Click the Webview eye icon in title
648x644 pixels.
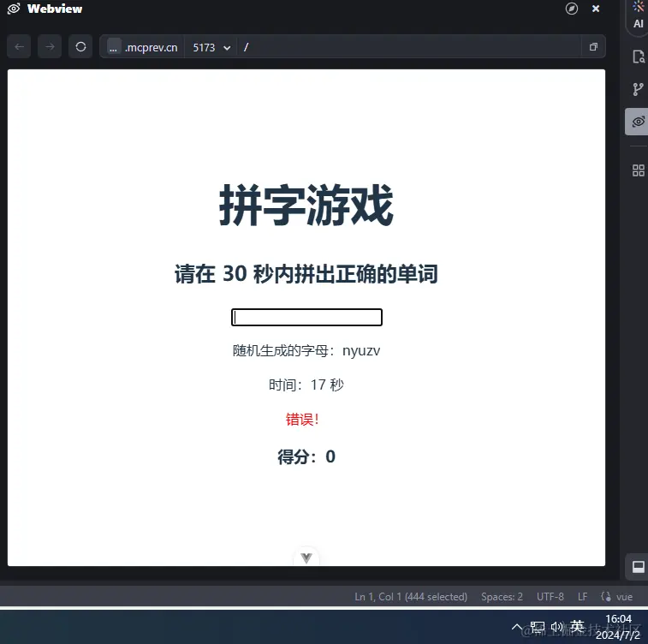(x=14, y=9)
